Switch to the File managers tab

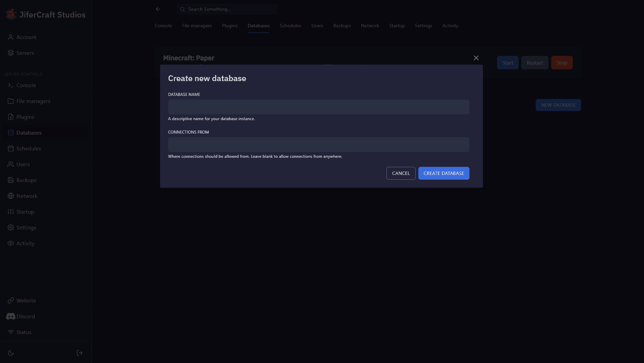click(x=197, y=26)
